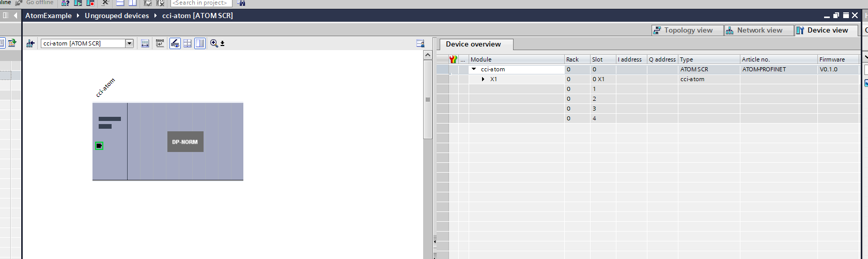Click the Firmware column header

click(838, 59)
